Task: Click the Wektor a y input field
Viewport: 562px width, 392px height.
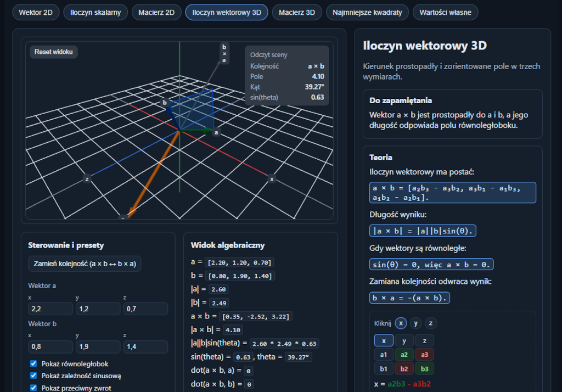Action: [x=98, y=309]
